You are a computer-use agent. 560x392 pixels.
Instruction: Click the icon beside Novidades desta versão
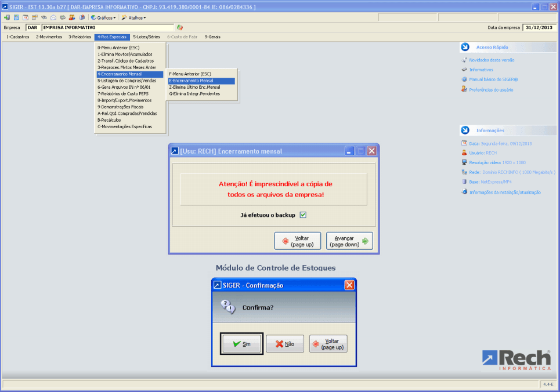464,60
